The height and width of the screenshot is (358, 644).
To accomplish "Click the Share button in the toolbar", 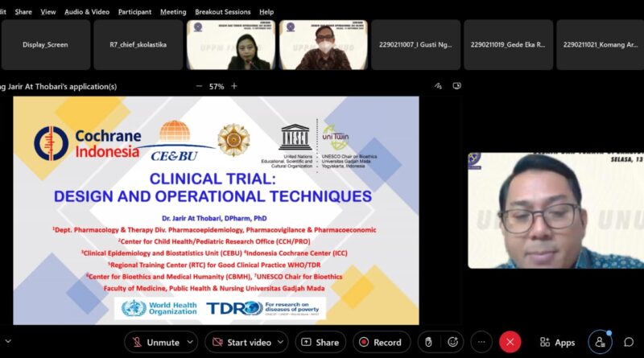I will (320, 342).
